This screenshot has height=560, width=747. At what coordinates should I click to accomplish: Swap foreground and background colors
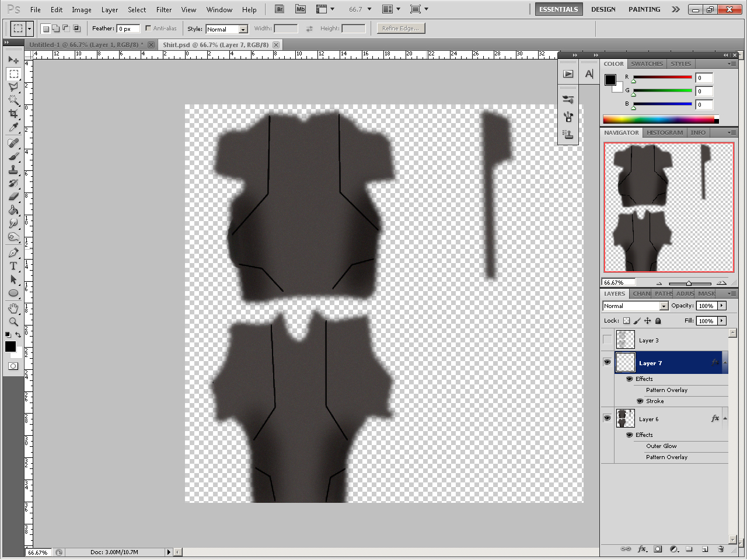click(x=19, y=335)
